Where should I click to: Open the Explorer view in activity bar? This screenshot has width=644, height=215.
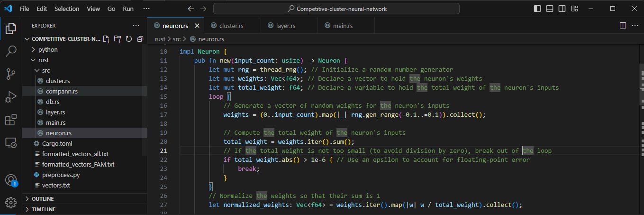[x=11, y=29]
